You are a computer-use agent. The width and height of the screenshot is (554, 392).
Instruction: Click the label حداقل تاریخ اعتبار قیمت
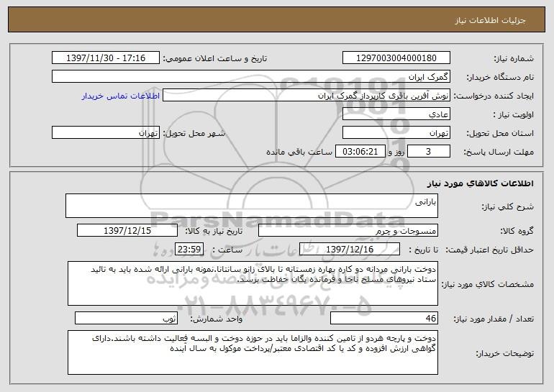(489, 250)
